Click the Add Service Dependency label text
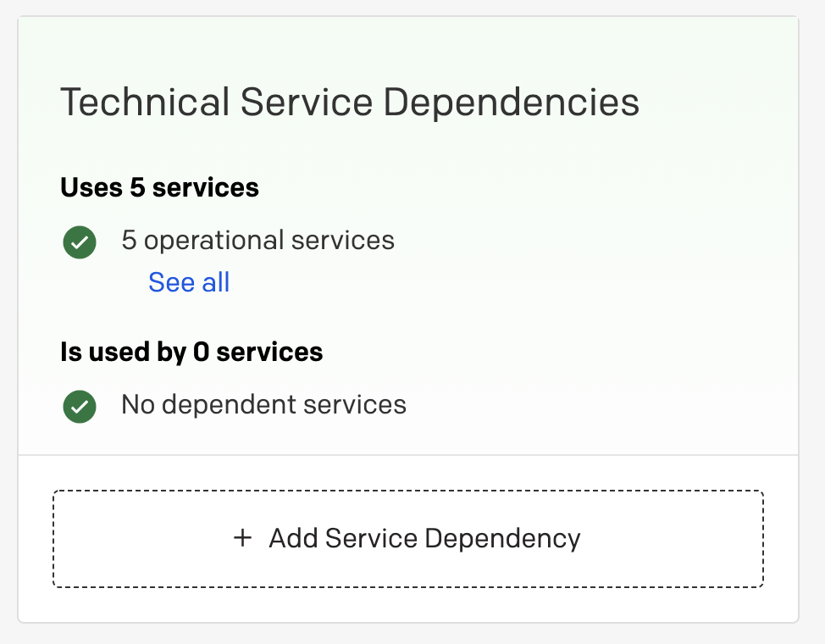This screenshot has height=644, width=825. (424, 538)
